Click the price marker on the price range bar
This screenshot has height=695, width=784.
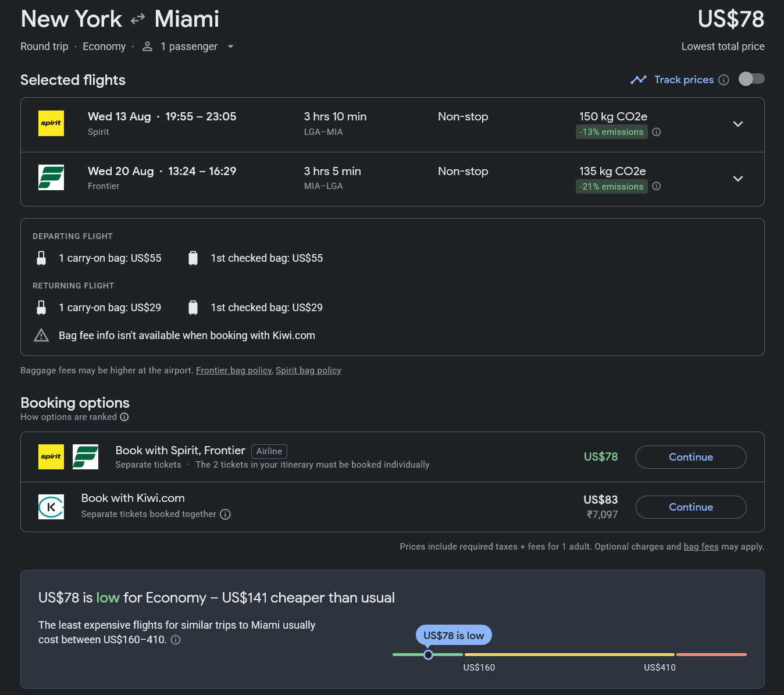(428, 655)
